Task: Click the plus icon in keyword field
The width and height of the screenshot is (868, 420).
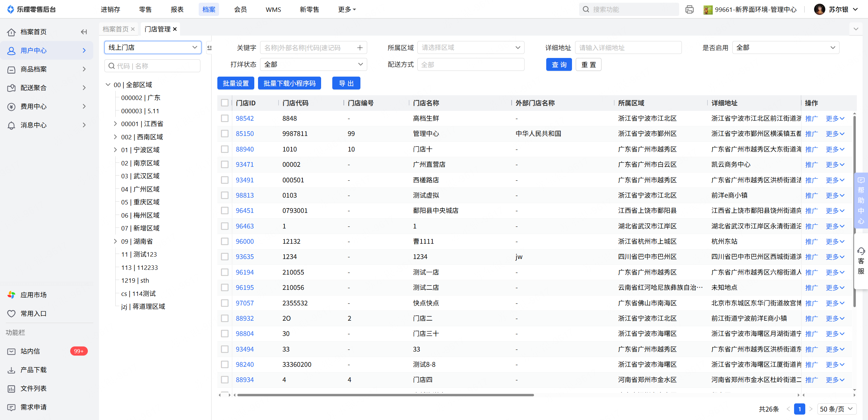Action: tap(360, 48)
